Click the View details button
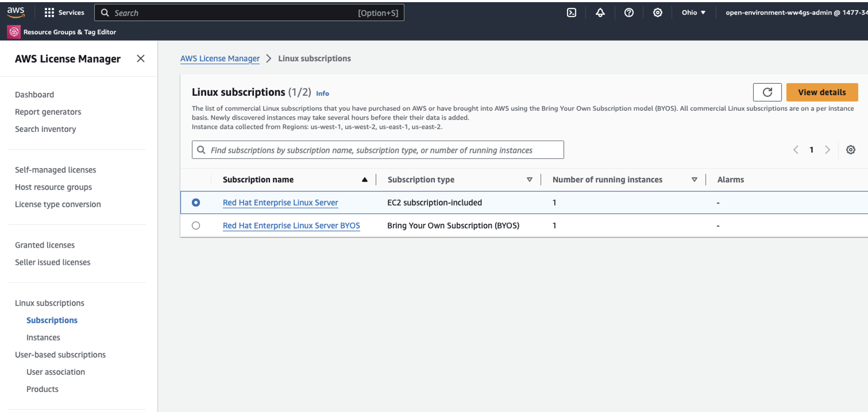Viewport: 868px width, 412px height. click(821, 92)
